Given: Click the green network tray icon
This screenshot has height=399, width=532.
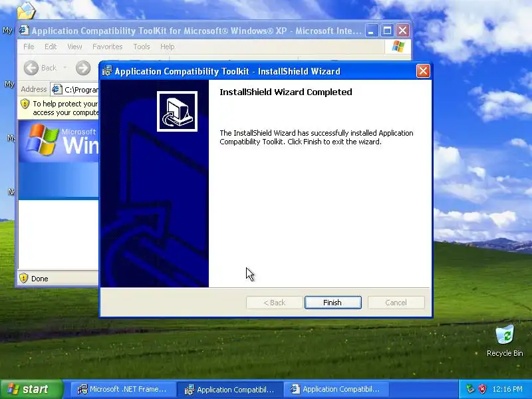Looking at the screenshot, I should [x=470, y=389].
